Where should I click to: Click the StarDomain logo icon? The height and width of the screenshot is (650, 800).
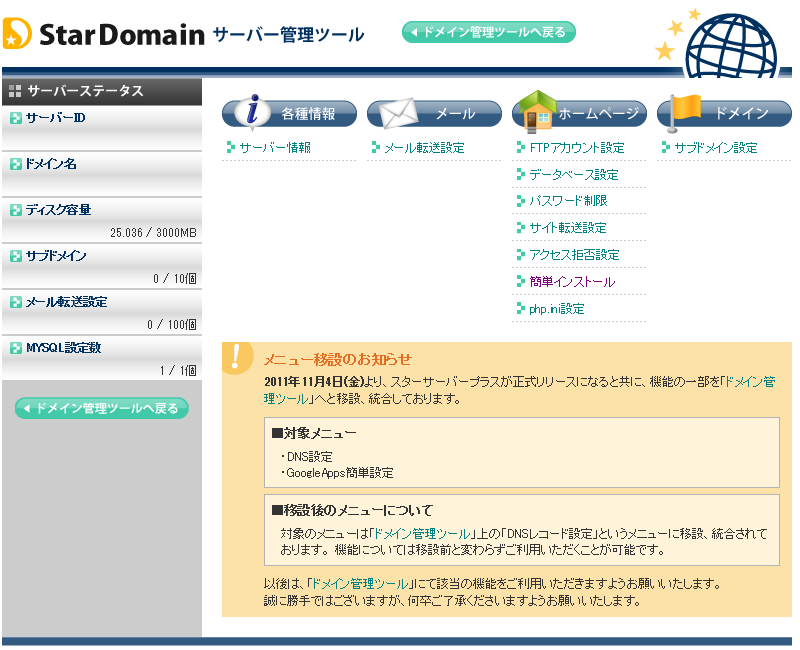[x=18, y=34]
